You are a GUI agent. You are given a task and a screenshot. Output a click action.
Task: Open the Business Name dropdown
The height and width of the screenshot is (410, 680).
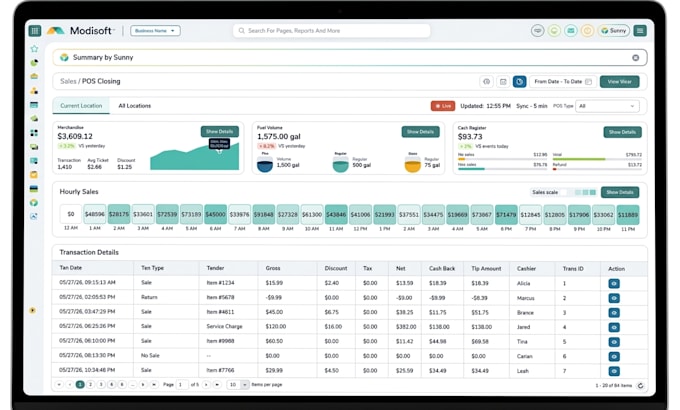point(155,31)
